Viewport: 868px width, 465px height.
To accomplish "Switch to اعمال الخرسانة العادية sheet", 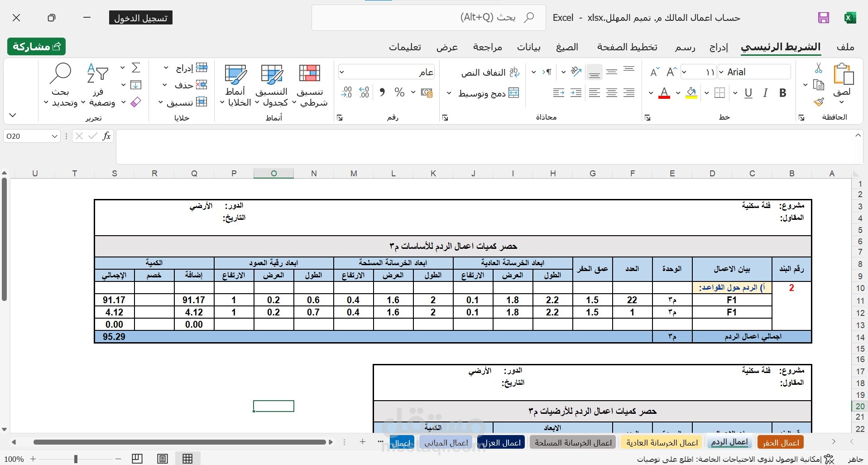I will [662, 442].
